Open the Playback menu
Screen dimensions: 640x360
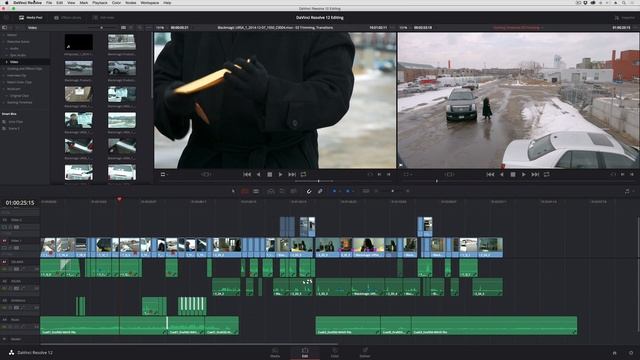click(100, 2)
